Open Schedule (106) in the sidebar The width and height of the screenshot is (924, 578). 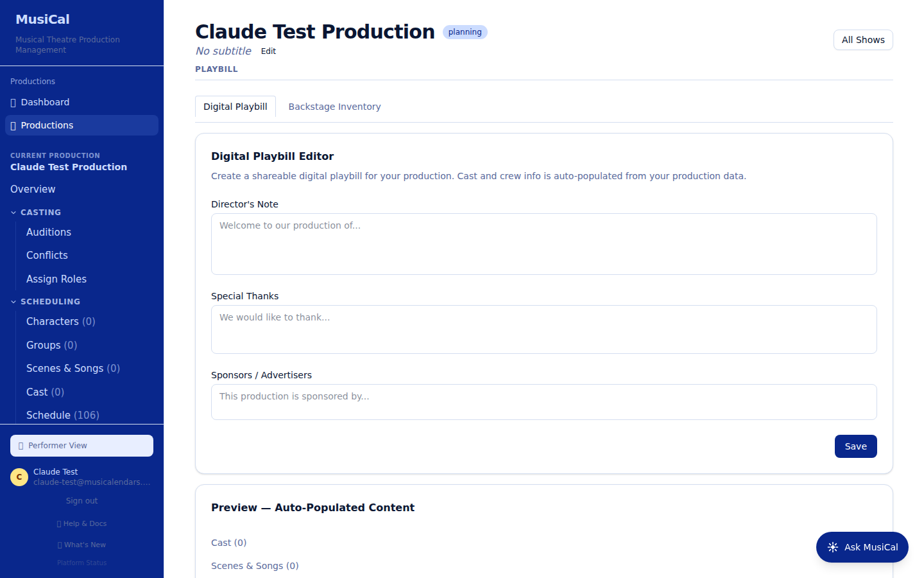(63, 416)
